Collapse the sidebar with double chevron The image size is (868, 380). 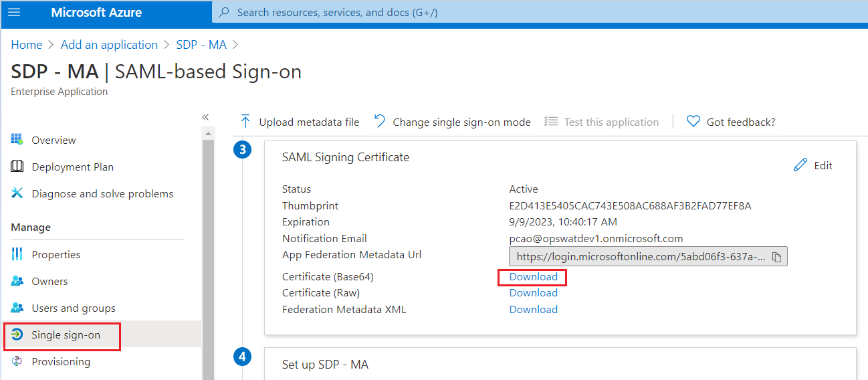[205, 117]
